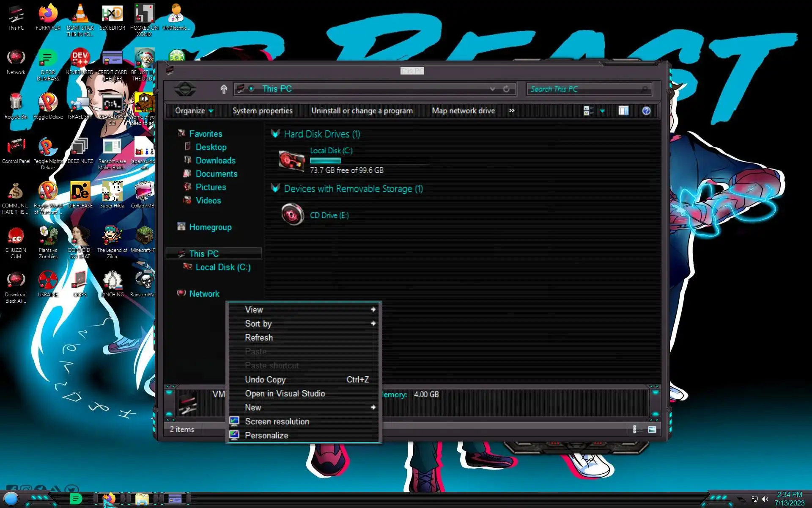Click the Windows Start orb
Viewport: 812px width, 508px height.
click(11, 499)
